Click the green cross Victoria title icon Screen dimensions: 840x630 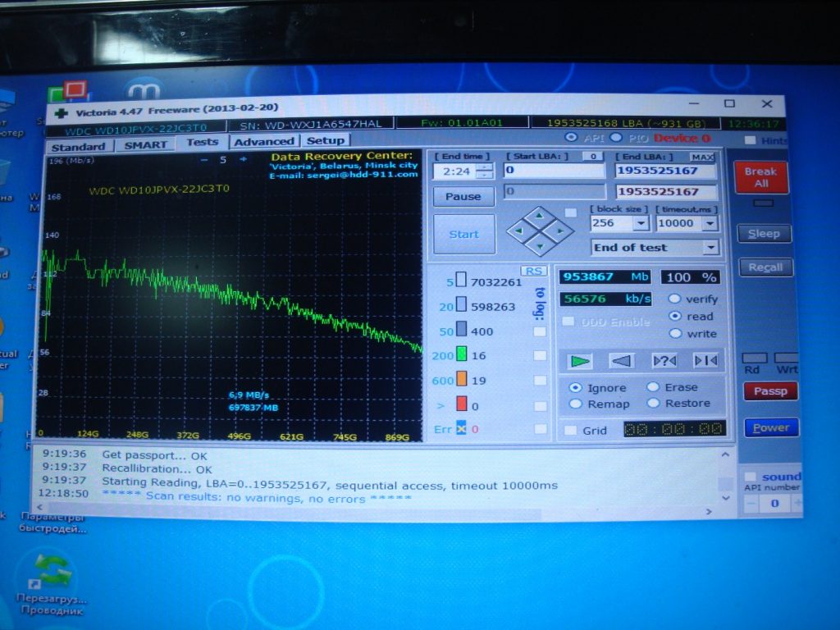pos(61,113)
